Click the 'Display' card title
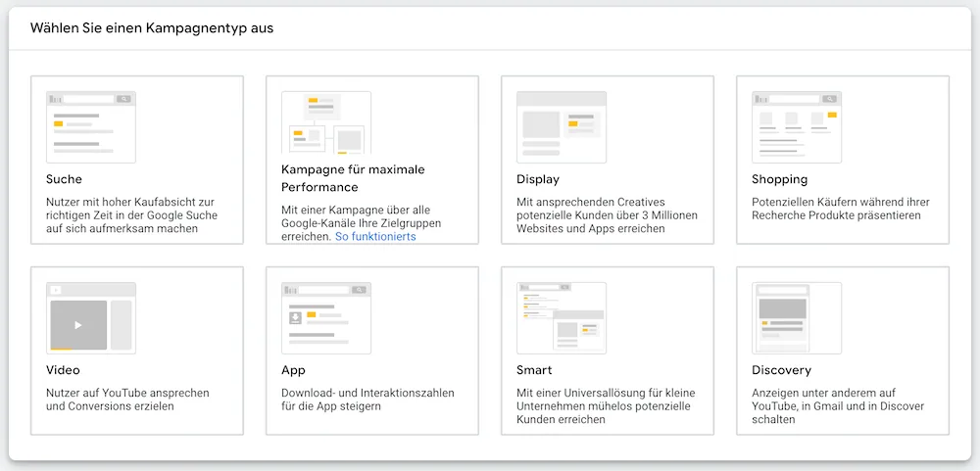This screenshot has width=980, height=471. click(x=537, y=179)
